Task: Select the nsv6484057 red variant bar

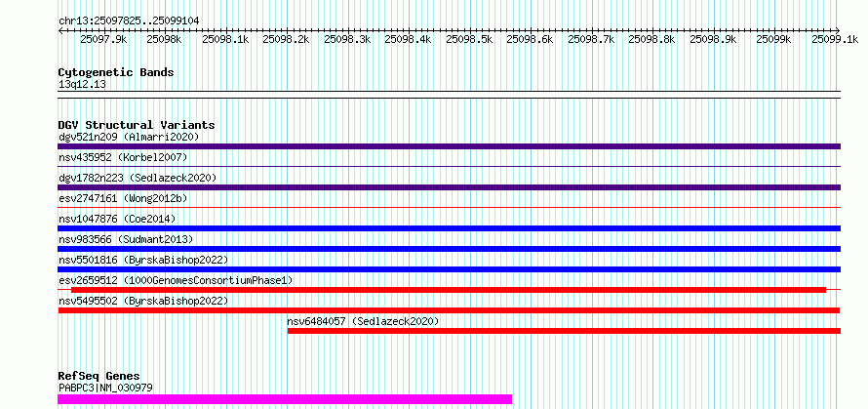Action: pyautogui.click(x=564, y=331)
